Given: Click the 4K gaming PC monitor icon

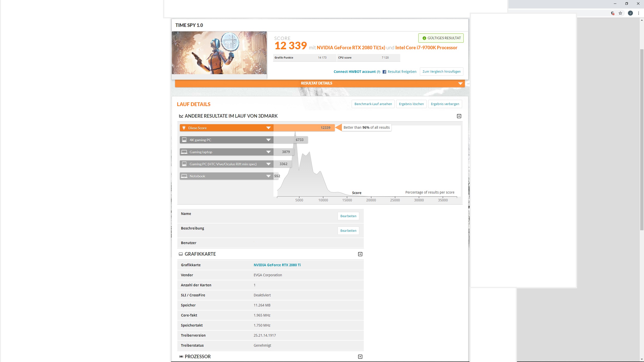Looking at the screenshot, I should 184,140.
